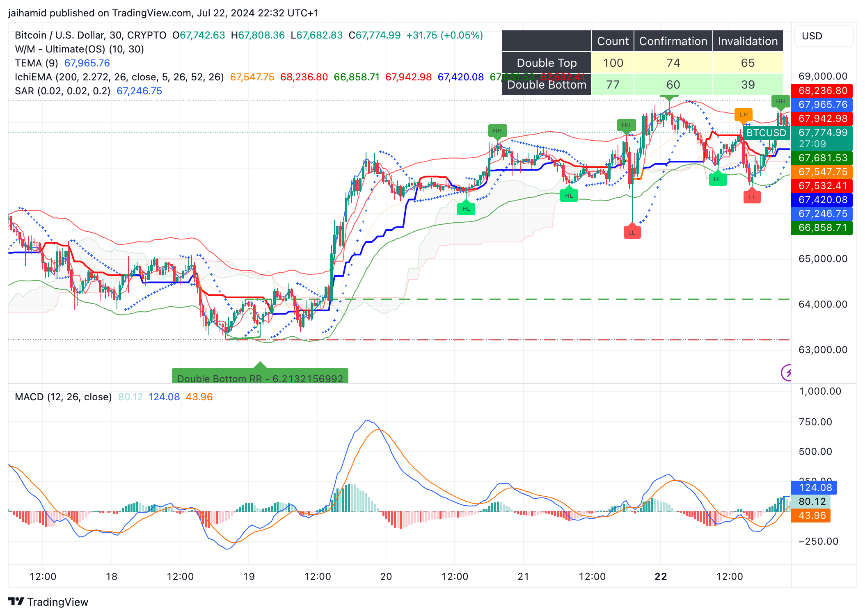Viewport: 865px width, 616px height.
Task: Click the 67,246.75 SAR price axis tag
Action: tap(822, 214)
